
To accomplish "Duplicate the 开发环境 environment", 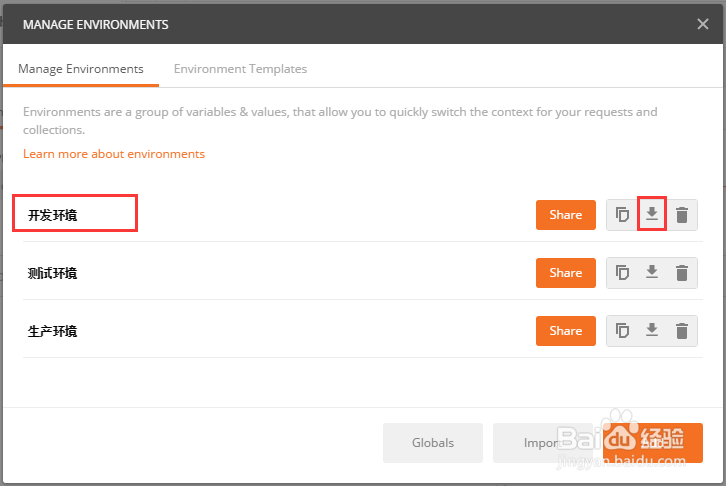I will [622, 215].
